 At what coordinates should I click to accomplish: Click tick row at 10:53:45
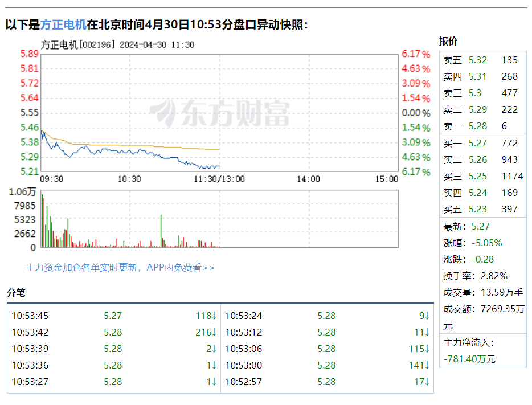[x=114, y=316]
